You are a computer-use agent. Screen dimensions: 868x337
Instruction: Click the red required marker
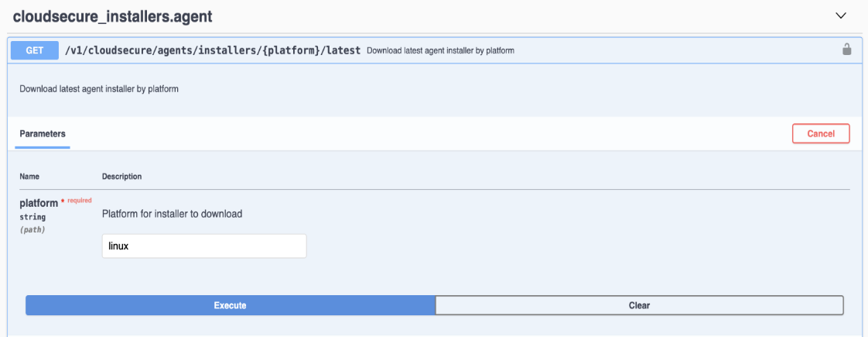(x=79, y=201)
